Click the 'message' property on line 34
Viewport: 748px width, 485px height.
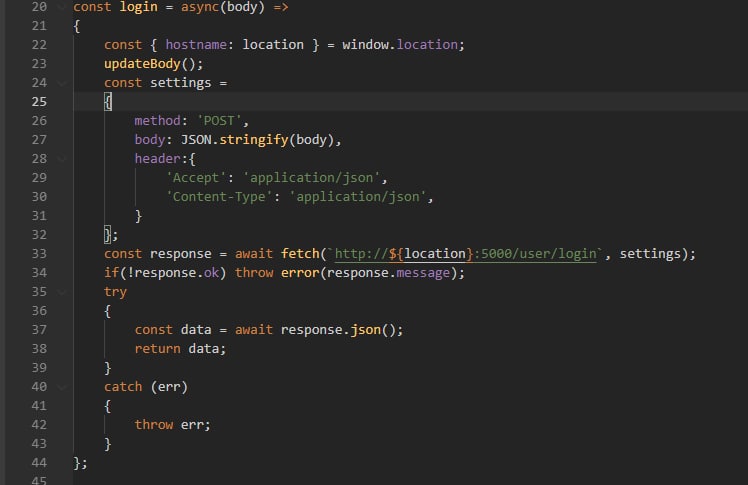423,273
